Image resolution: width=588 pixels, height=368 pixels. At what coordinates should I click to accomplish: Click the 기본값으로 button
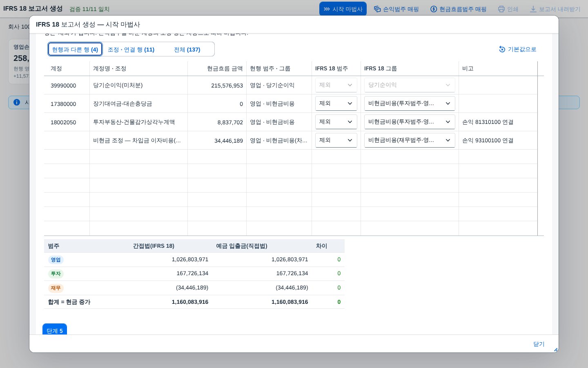518,49
